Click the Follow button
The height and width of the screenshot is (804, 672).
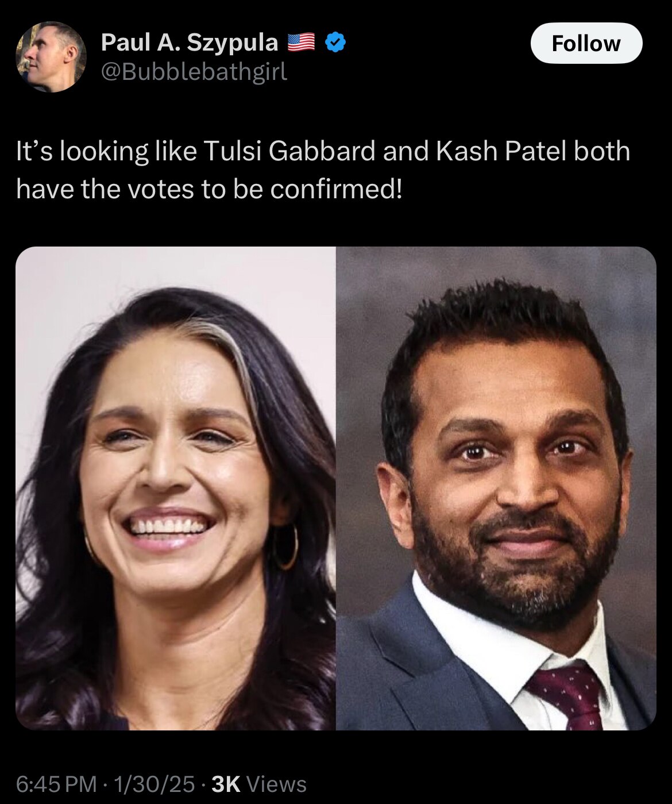click(586, 43)
